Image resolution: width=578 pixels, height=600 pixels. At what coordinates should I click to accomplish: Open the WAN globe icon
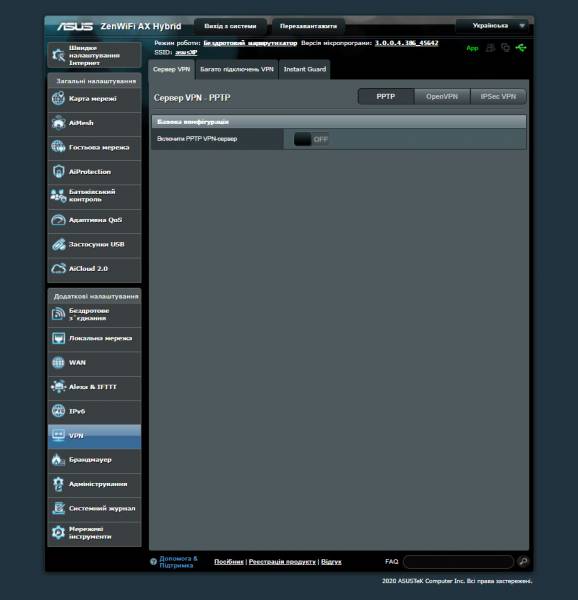tap(58, 362)
